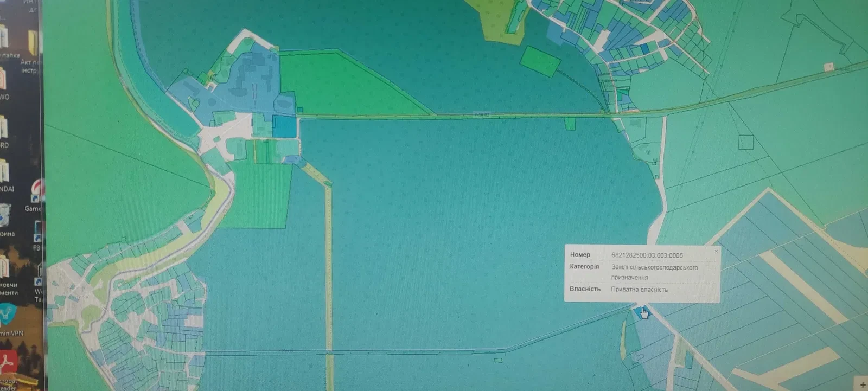Zoom in with the plus map button
Viewport: 868px width, 391px height.
[x=863, y=384]
